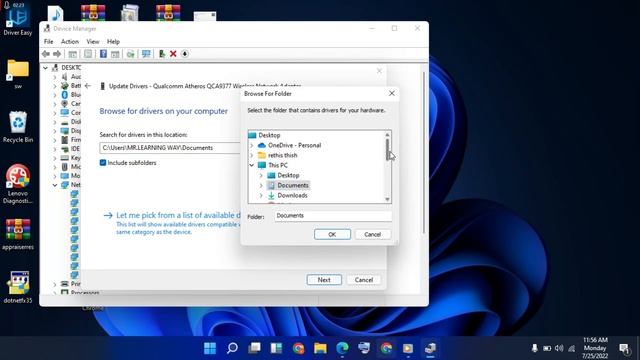Expand OneDrive - Personal in folder tree
This screenshot has height=360, width=640.
point(252,145)
